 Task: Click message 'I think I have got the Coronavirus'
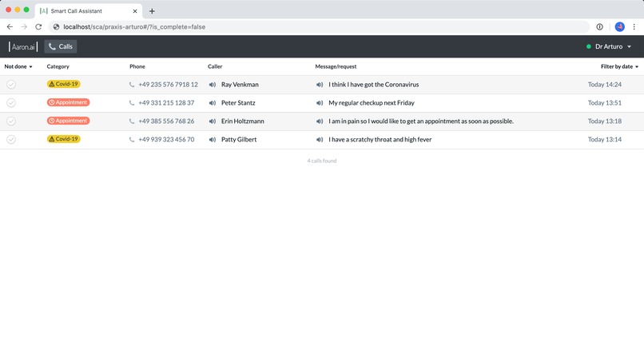(374, 85)
